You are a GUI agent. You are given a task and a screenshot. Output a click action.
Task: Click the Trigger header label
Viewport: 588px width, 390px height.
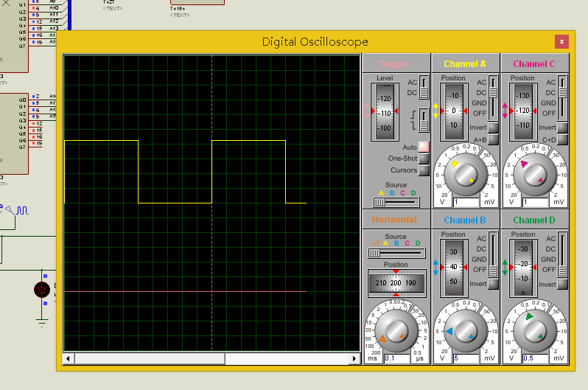394,64
